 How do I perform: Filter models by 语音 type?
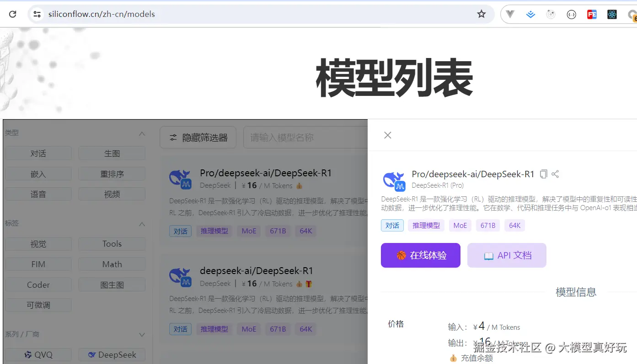pyautogui.click(x=38, y=194)
